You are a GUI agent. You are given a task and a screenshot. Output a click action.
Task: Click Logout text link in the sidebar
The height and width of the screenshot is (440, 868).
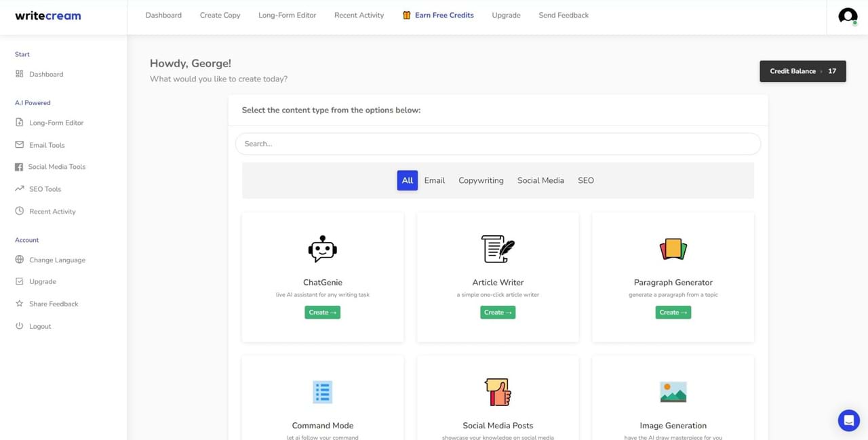40,326
